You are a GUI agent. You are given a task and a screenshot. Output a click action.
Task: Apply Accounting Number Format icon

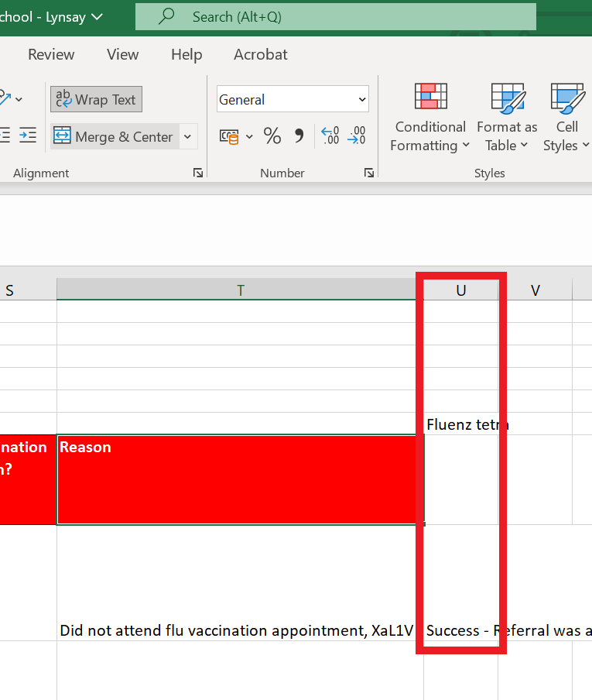pyautogui.click(x=229, y=137)
